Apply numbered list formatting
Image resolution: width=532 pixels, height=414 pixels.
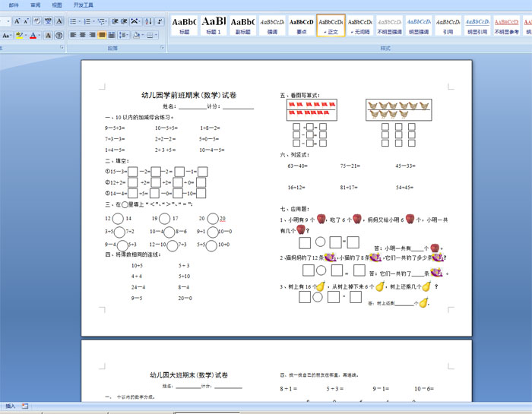87,22
